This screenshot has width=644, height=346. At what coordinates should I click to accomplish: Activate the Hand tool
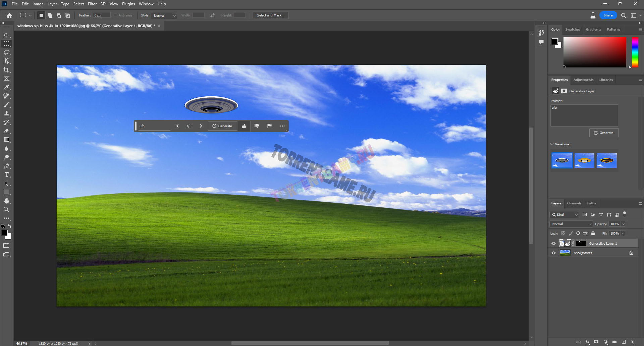coord(6,201)
